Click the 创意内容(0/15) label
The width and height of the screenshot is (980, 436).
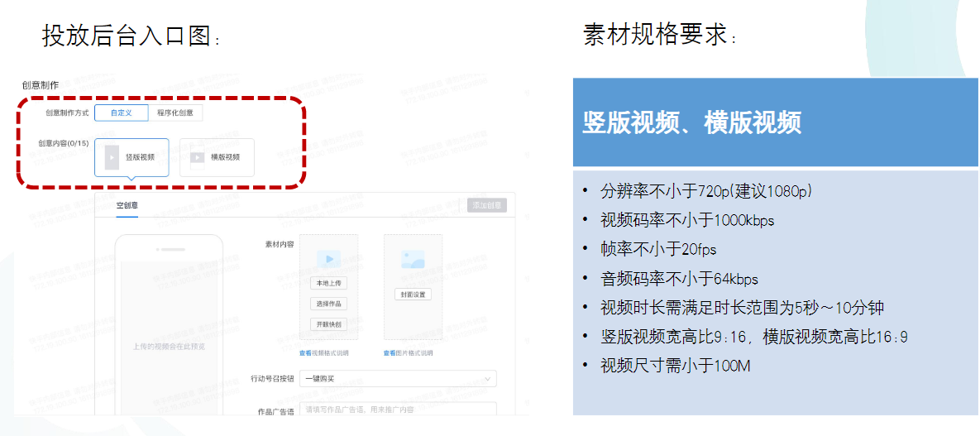coord(65,143)
